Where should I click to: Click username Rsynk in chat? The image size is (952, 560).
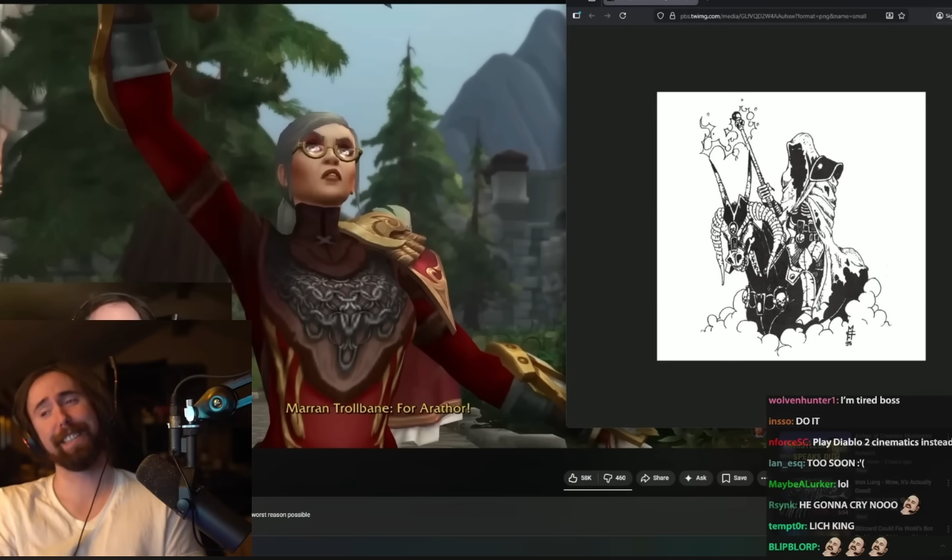pos(783,505)
